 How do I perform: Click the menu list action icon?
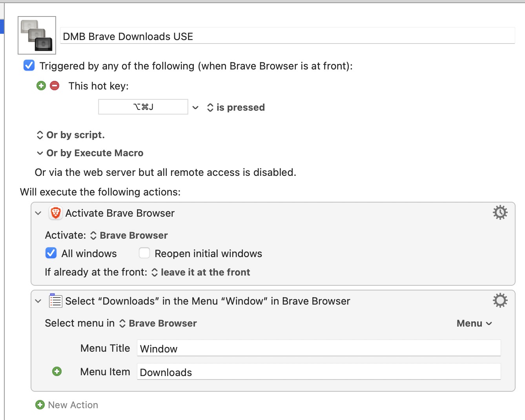coord(56,301)
